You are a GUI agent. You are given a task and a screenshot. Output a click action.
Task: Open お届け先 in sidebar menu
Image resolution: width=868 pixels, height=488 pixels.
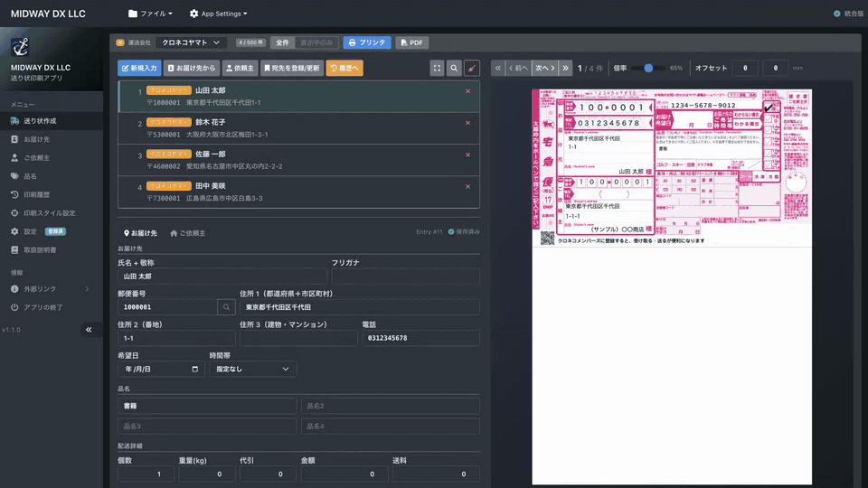point(52,139)
